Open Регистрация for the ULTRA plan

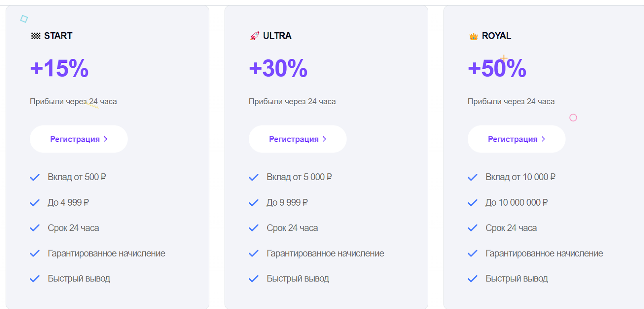pos(297,139)
